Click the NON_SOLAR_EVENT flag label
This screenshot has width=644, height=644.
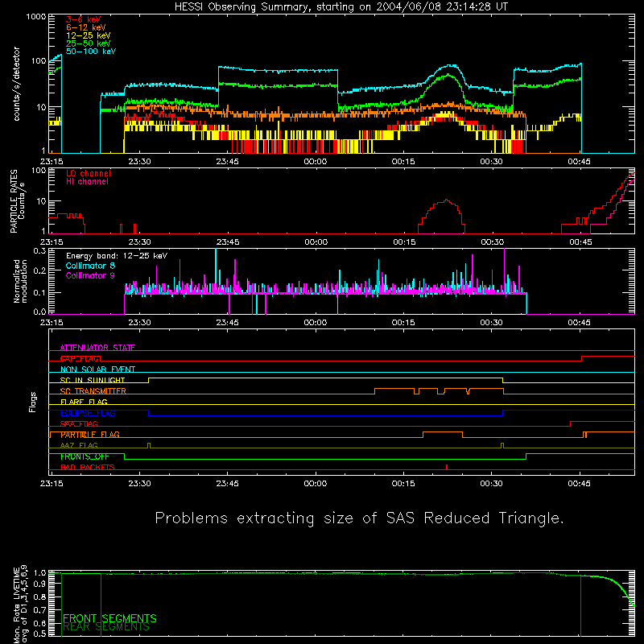(97, 369)
